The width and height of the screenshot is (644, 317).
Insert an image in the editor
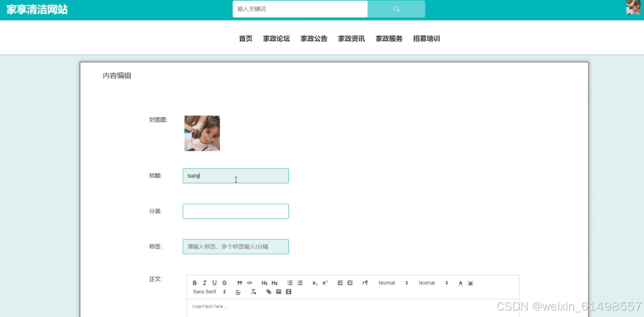[x=278, y=292]
